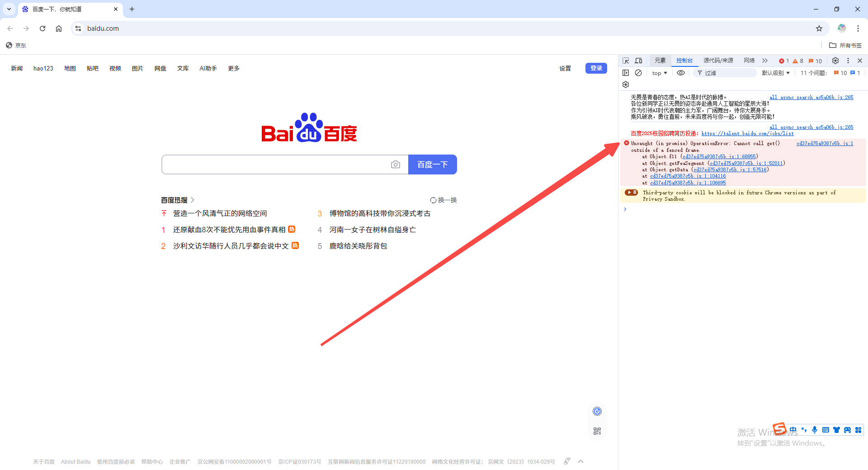Clear the console with the ban icon

tap(638, 73)
